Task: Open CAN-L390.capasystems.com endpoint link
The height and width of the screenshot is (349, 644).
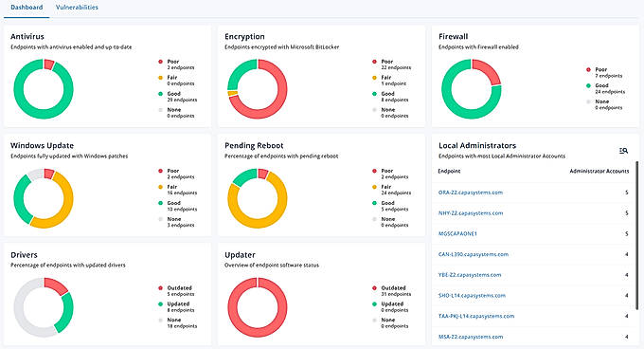Action: (x=474, y=254)
